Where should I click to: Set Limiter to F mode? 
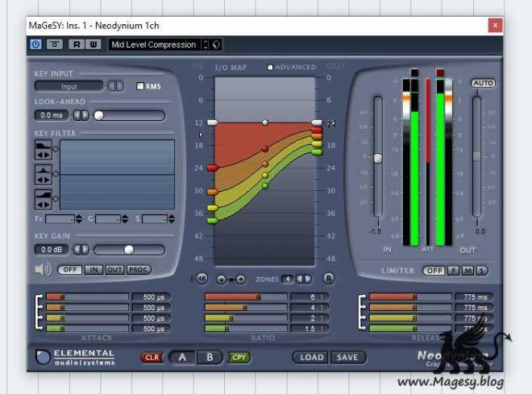[453, 271]
